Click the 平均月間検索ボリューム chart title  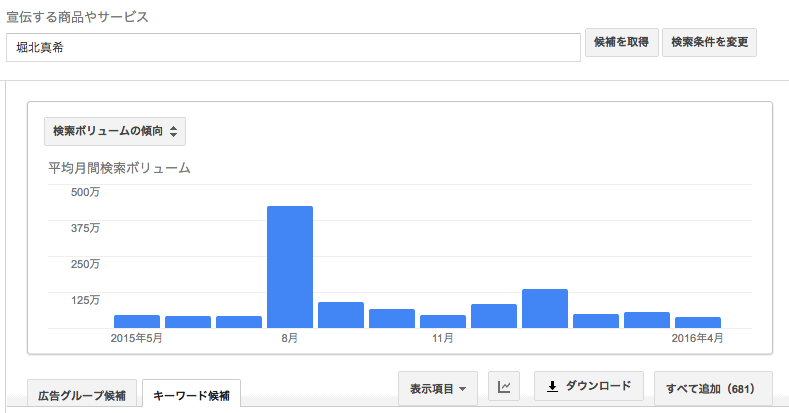coord(119,168)
